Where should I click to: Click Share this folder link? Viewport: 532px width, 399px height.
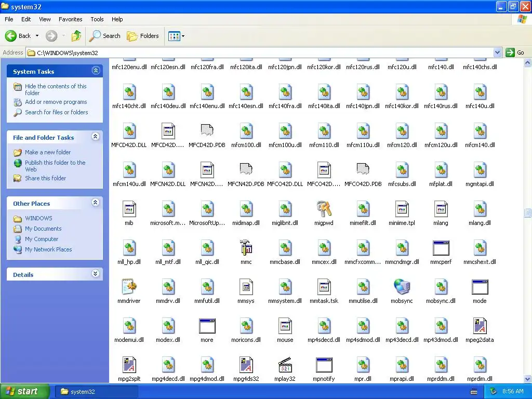point(46,178)
